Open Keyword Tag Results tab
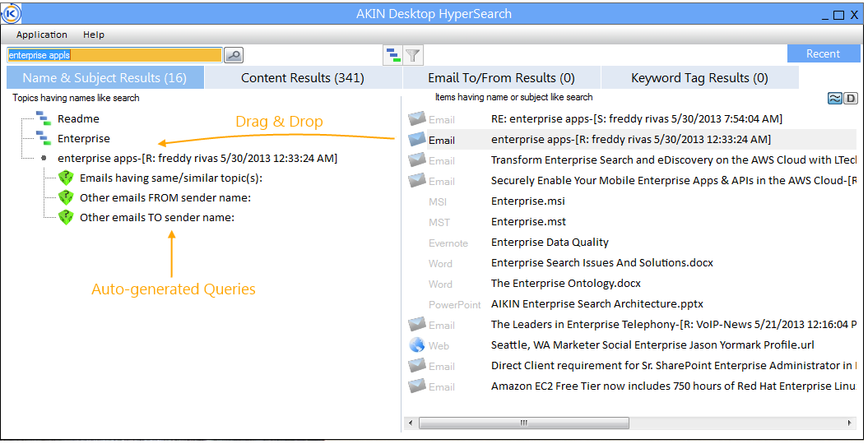Viewport: 868px width, 444px height. click(x=699, y=78)
